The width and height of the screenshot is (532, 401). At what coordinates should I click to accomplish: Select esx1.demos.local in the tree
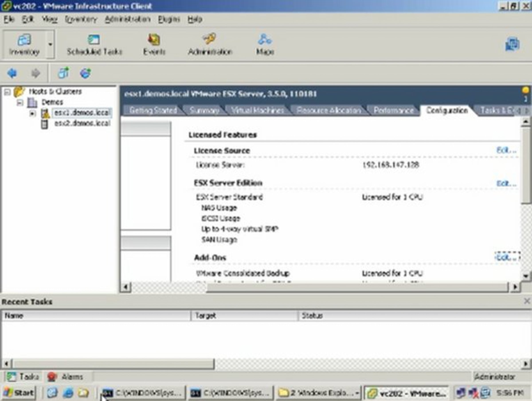coord(82,112)
